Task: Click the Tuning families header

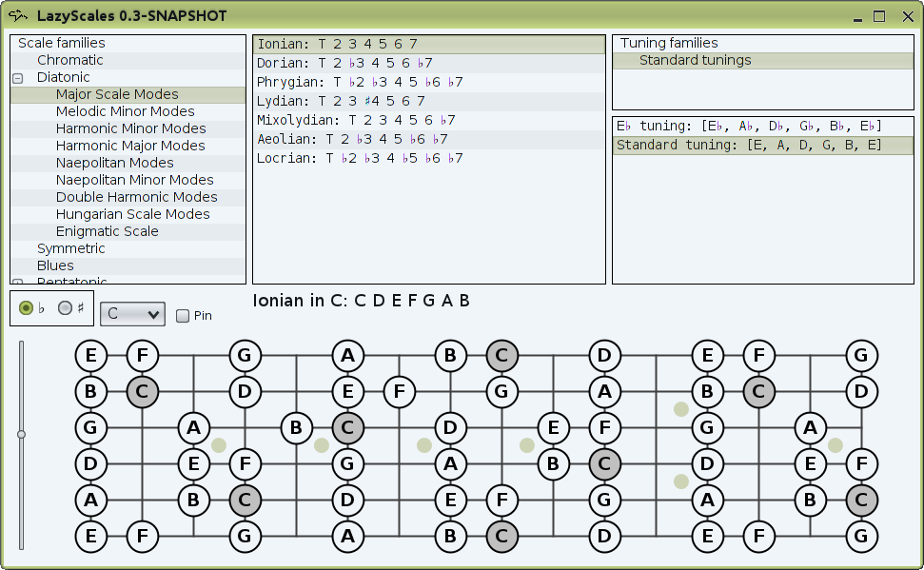Action: click(x=669, y=43)
